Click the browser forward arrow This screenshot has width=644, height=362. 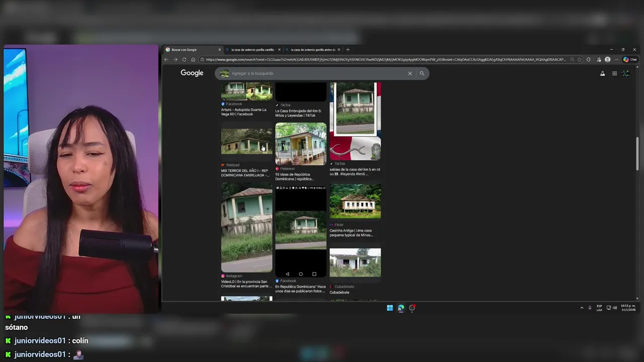175,59
